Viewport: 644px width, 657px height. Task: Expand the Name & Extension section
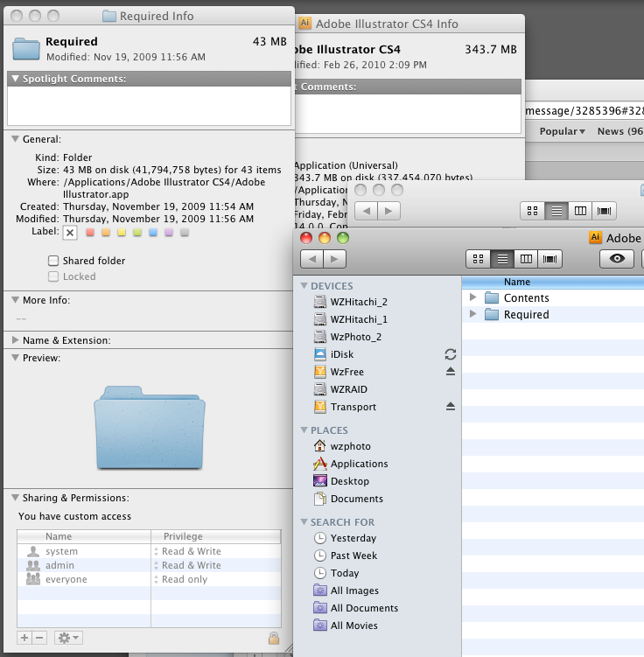tap(16, 340)
